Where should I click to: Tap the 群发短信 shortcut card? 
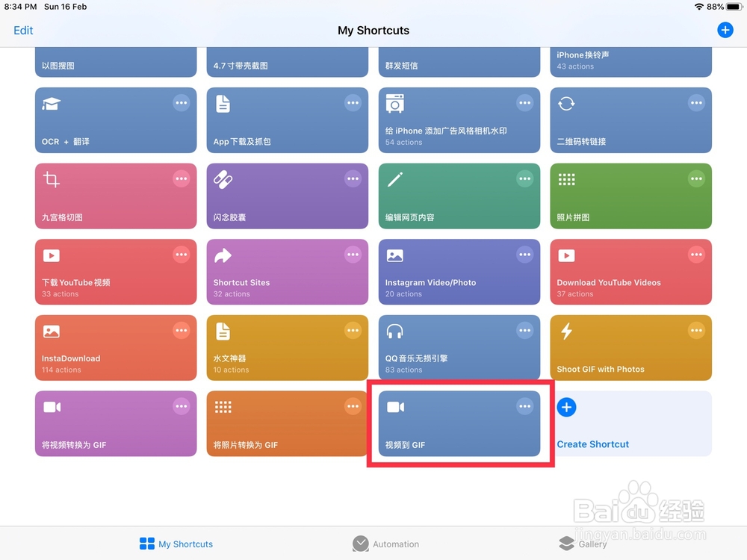click(x=459, y=63)
